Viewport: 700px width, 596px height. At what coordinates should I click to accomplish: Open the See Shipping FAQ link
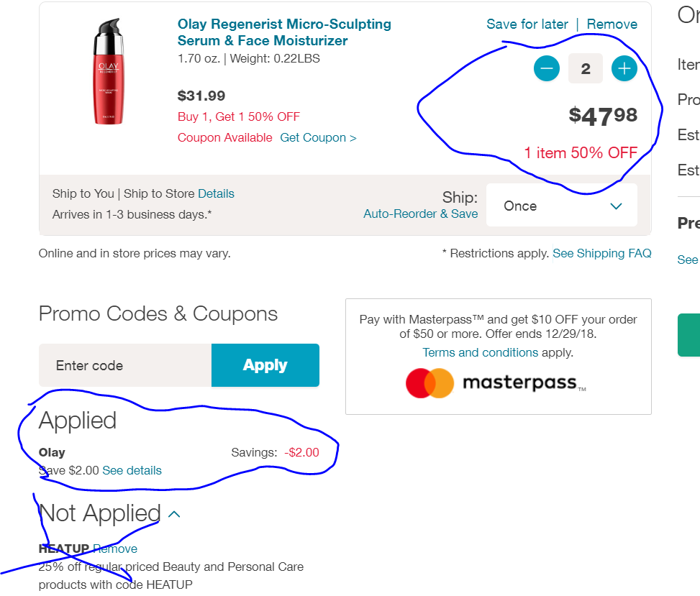[x=601, y=253]
